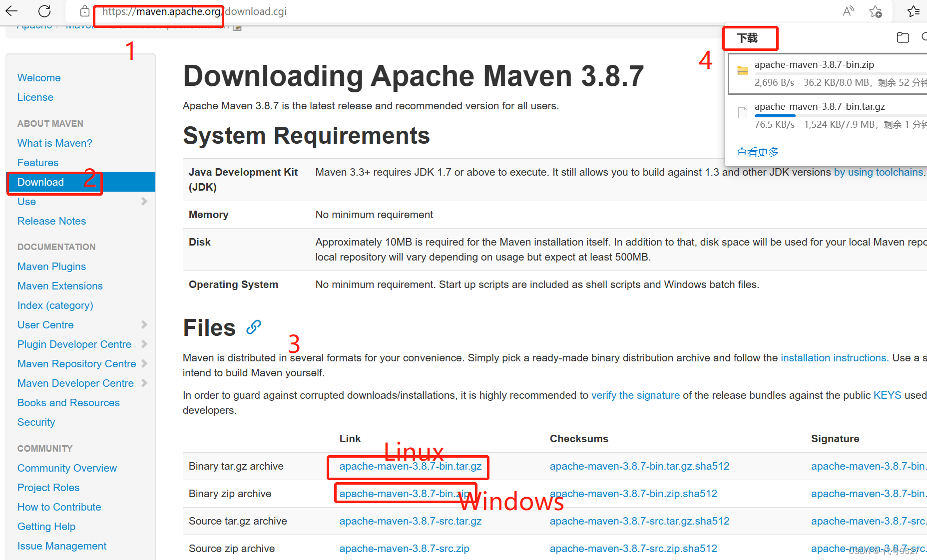Open Maven Plugins in the sidebar
Screen dimensions: 927x560
click(x=51, y=267)
